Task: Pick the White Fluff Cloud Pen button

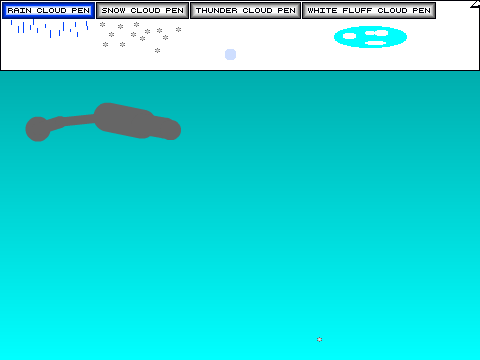Action: [x=369, y=11]
